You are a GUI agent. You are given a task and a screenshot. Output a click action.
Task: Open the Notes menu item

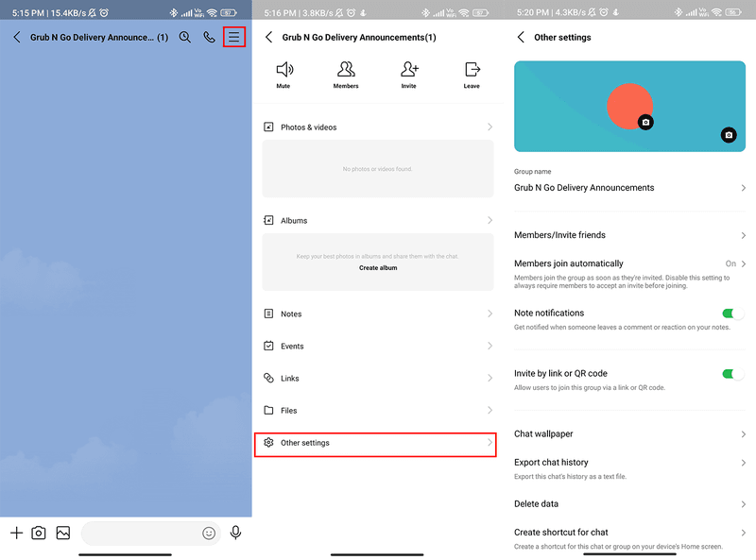click(377, 314)
